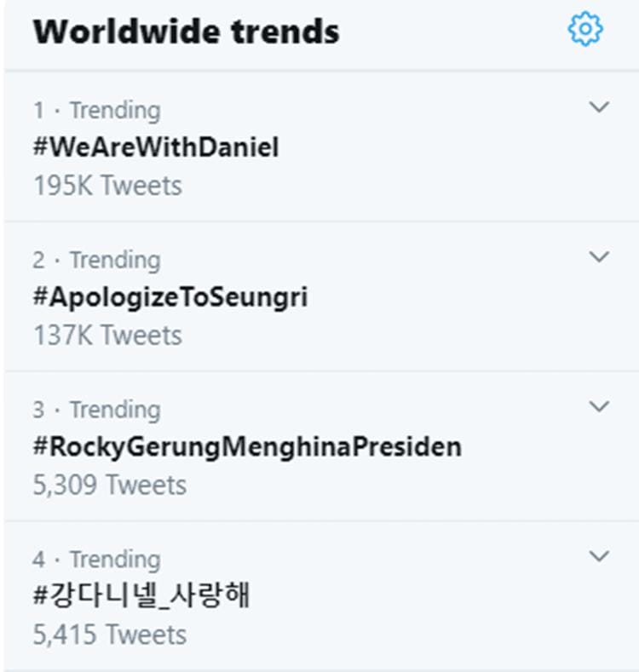Open the Korean hashtag #강다니넬_사랑해
Image resolution: width=639 pixels, height=672 pixels.
coord(141,596)
